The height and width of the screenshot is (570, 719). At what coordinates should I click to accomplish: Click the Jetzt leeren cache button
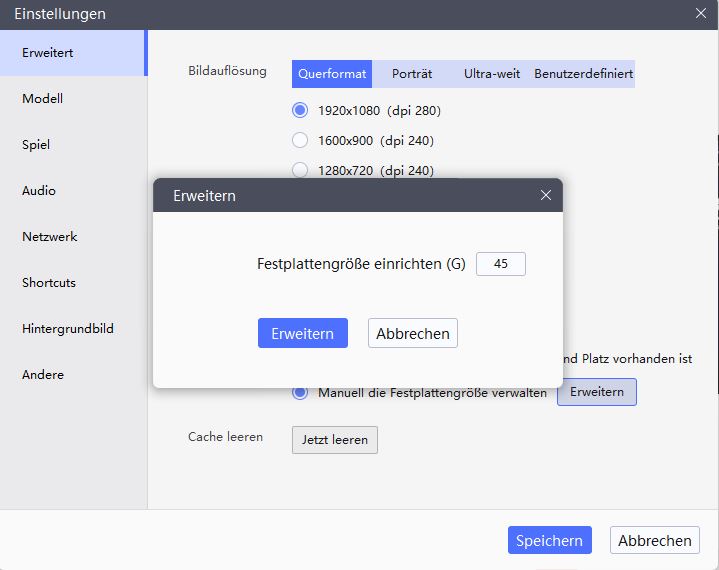pyautogui.click(x=335, y=440)
